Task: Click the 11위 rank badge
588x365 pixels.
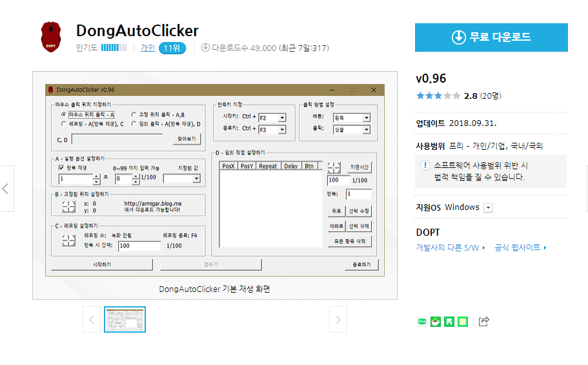Action: point(172,48)
